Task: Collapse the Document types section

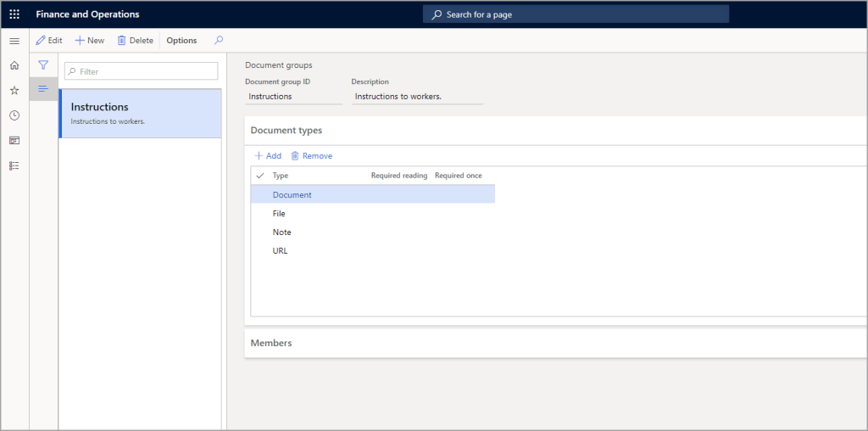Action: [x=287, y=131]
